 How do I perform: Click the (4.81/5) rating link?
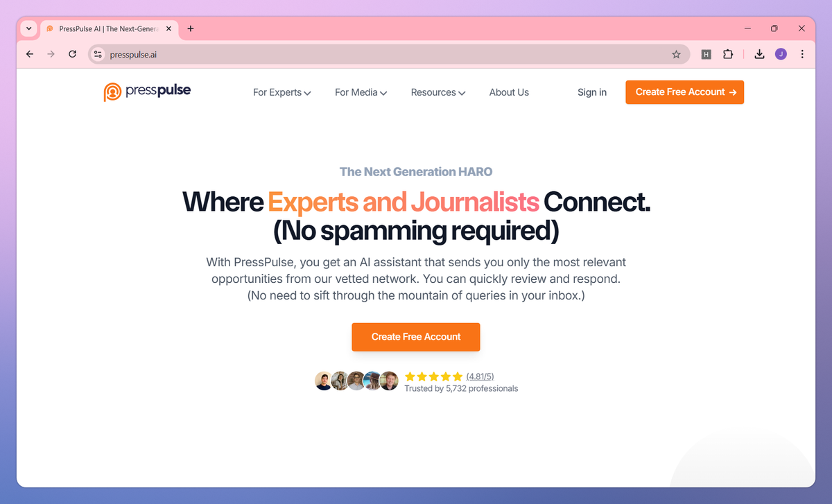[x=480, y=376]
